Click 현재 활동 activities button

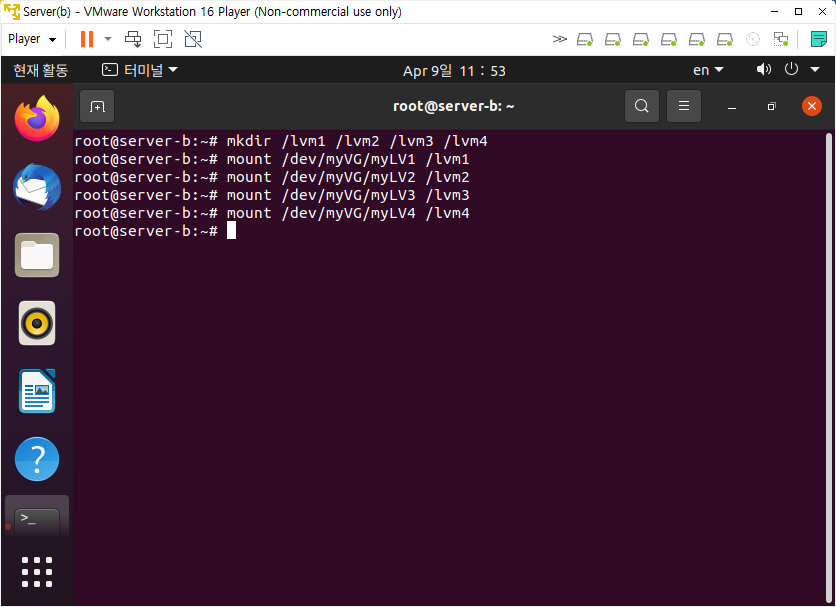pos(41,70)
